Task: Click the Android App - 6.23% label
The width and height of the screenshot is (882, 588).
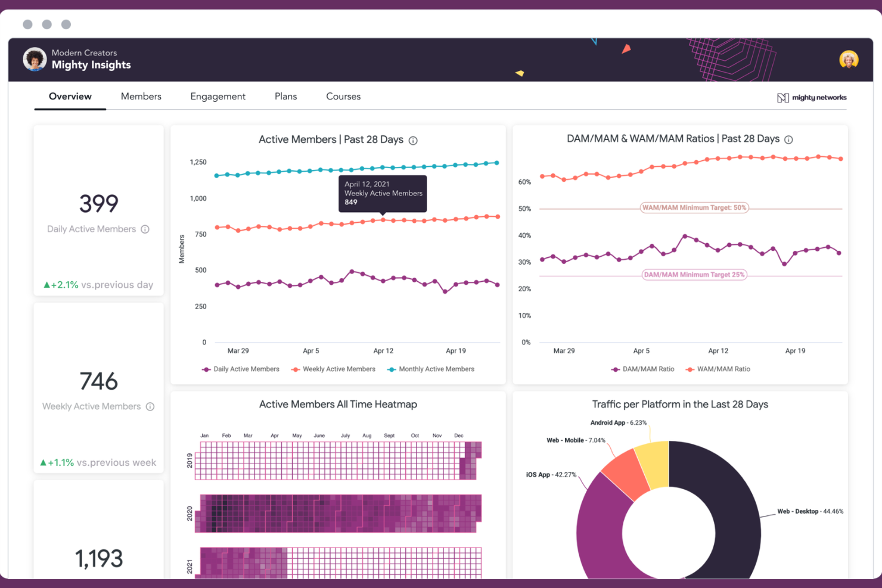Action: coord(619,423)
